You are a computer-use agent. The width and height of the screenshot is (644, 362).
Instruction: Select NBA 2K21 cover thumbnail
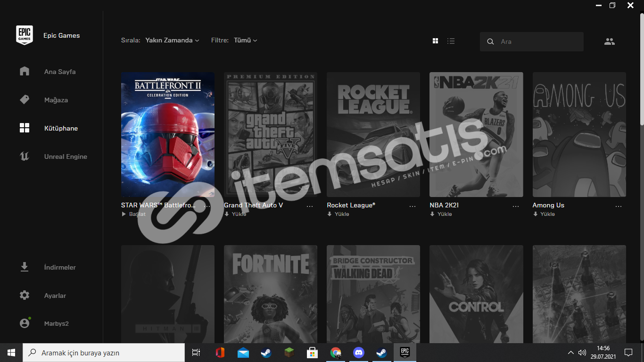pyautogui.click(x=476, y=134)
